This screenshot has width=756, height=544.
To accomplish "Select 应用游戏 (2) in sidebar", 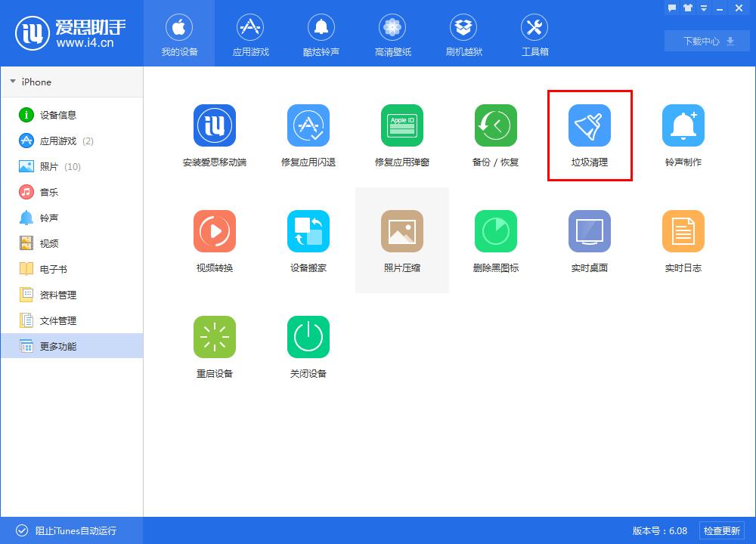I will pos(73,141).
